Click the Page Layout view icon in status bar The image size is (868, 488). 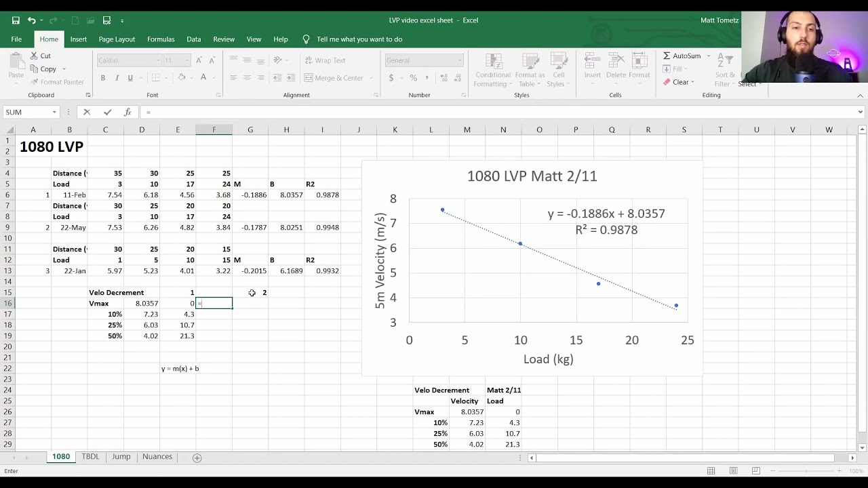[x=733, y=471]
